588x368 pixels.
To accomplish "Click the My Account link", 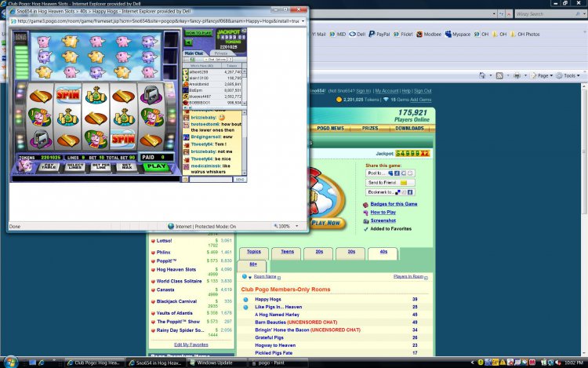I will point(387,91).
